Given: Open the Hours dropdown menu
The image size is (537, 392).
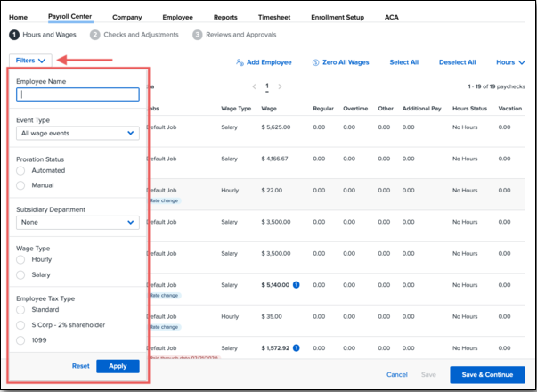Looking at the screenshot, I should coord(510,62).
